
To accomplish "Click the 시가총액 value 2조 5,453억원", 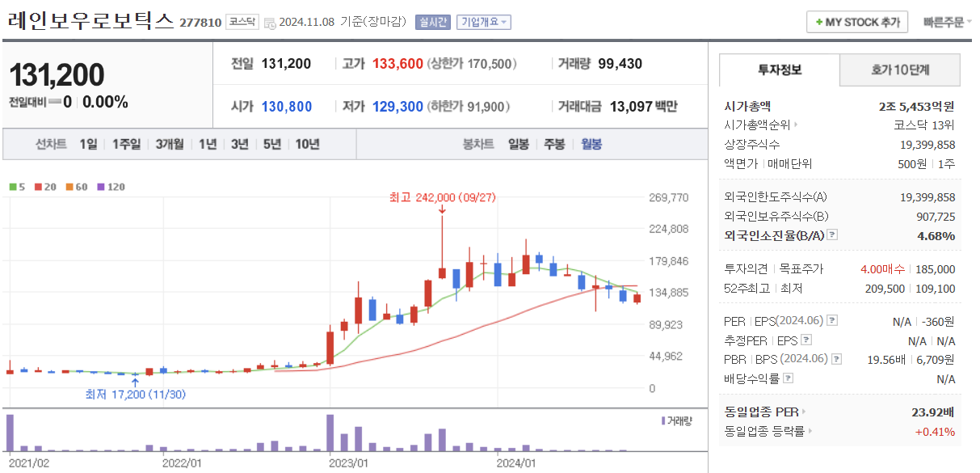I will point(917,106).
